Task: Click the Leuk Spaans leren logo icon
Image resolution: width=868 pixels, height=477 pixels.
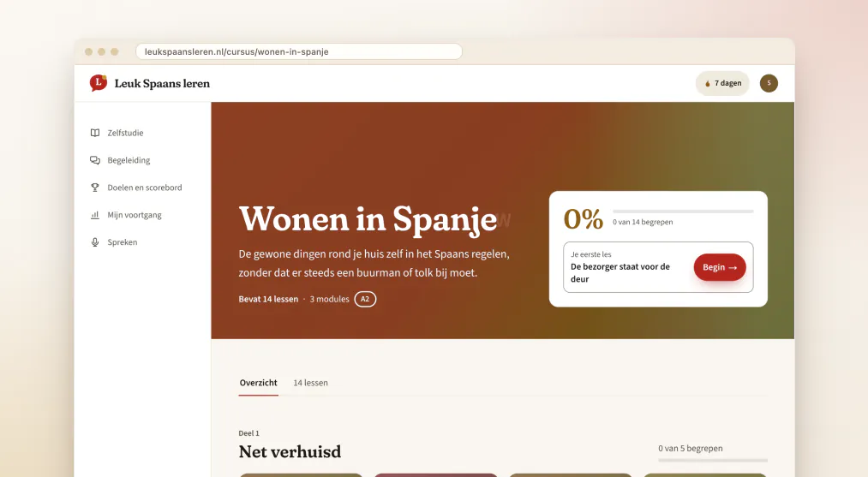Action: [99, 83]
